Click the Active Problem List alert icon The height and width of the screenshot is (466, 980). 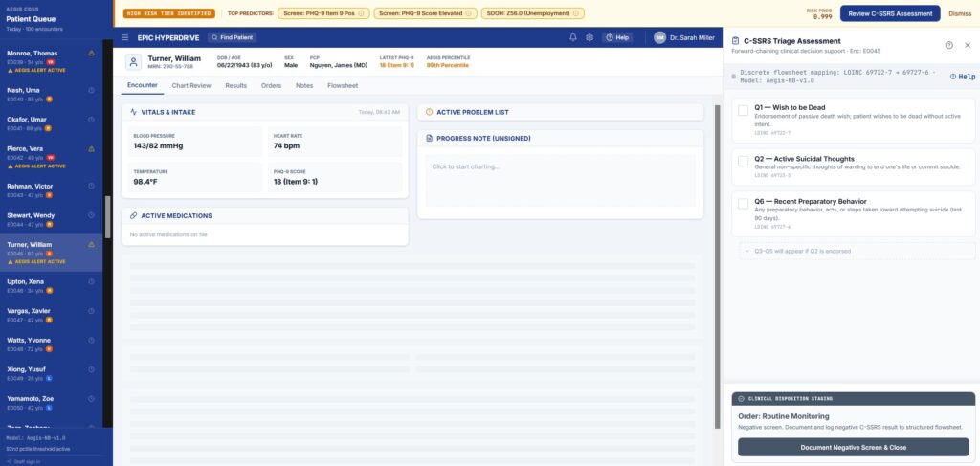429,113
